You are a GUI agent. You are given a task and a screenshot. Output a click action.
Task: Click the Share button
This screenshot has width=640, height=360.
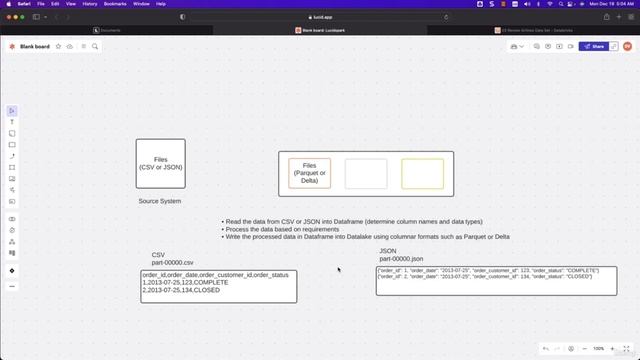point(593,47)
